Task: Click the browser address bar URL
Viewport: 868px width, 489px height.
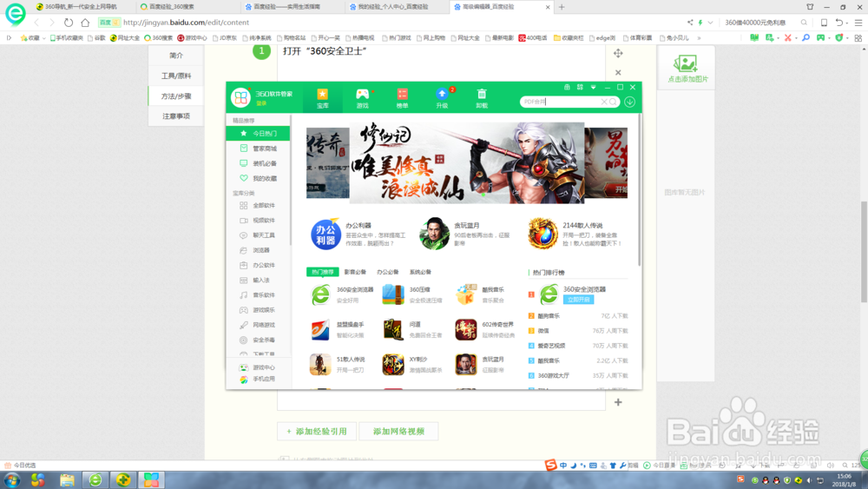Action: (x=186, y=23)
